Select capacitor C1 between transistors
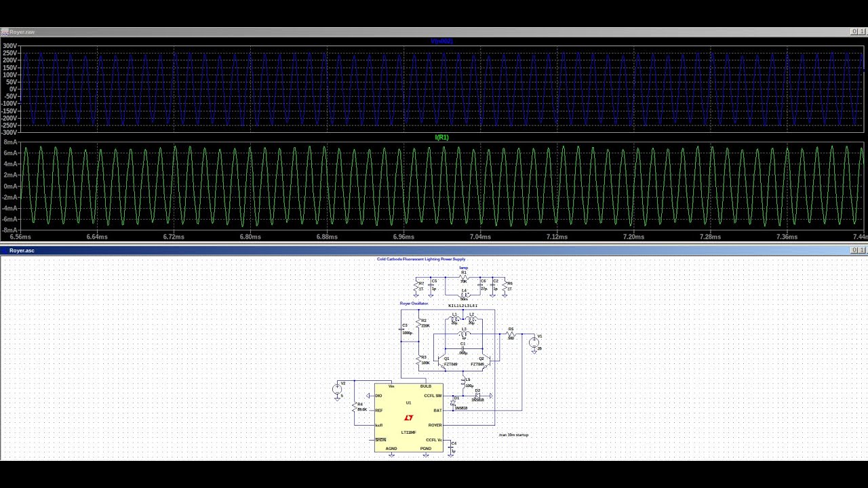The width and height of the screenshot is (868, 488). (x=463, y=350)
